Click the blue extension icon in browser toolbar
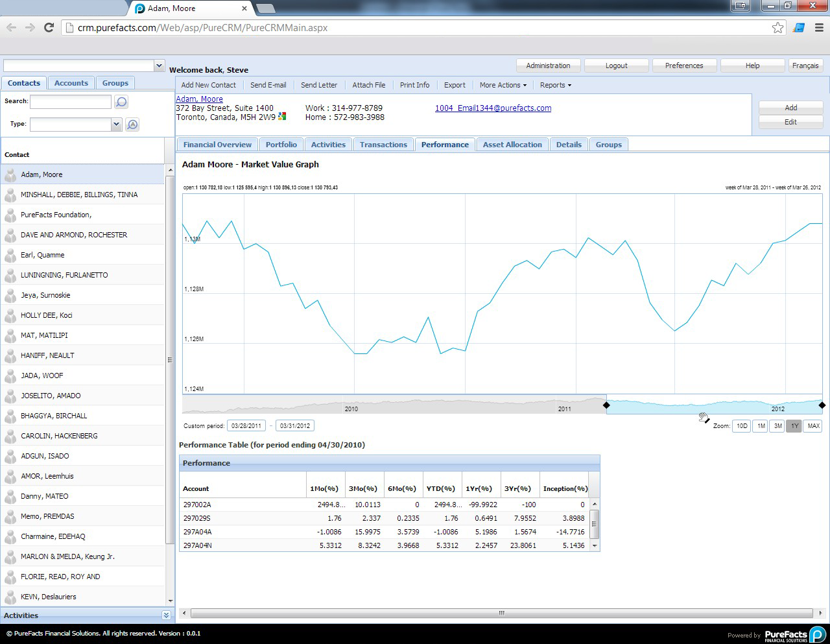The height and width of the screenshot is (644, 830). pos(800,28)
